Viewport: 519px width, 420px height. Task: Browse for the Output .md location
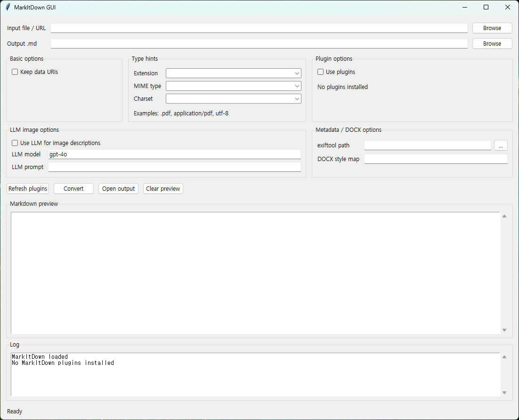[492, 44]
